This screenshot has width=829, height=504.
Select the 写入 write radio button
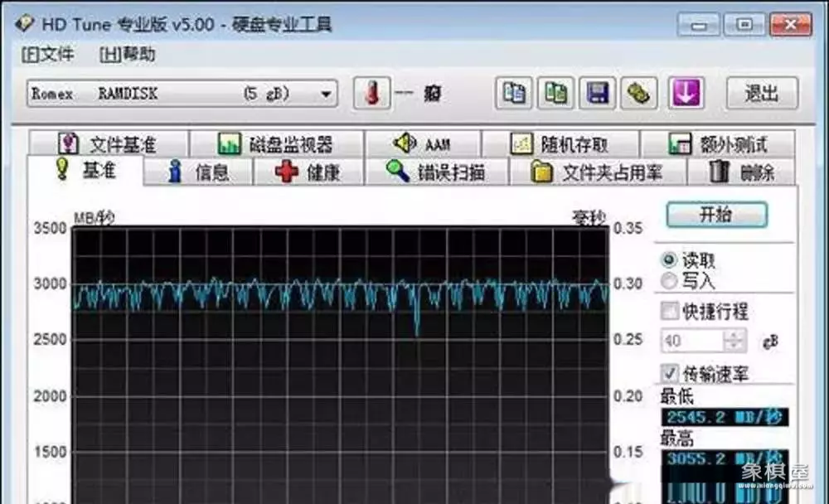[669, 280]
